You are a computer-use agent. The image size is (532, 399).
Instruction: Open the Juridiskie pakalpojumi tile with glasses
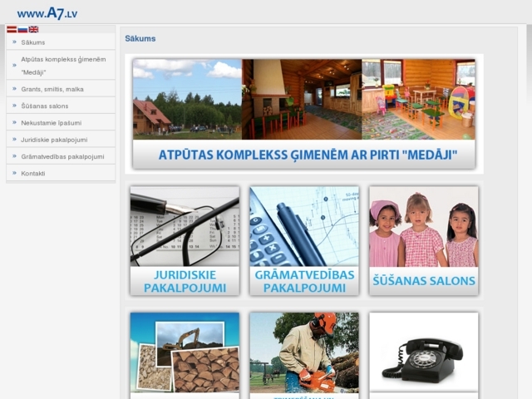pyautogui.click(x=185, y=240)
